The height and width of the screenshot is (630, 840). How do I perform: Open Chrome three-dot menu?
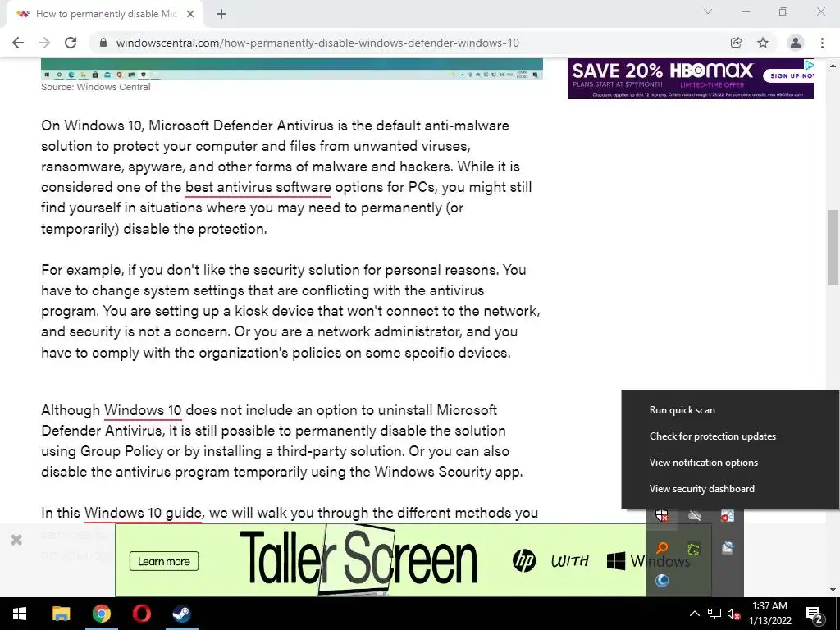coord(822,43)
